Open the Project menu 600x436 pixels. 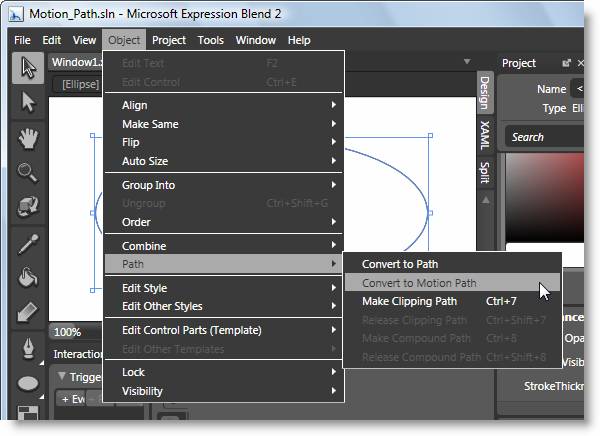point(169,40)
